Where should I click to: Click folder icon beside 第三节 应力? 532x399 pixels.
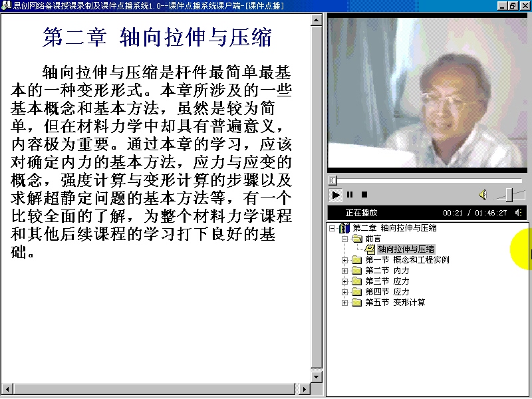356,281
